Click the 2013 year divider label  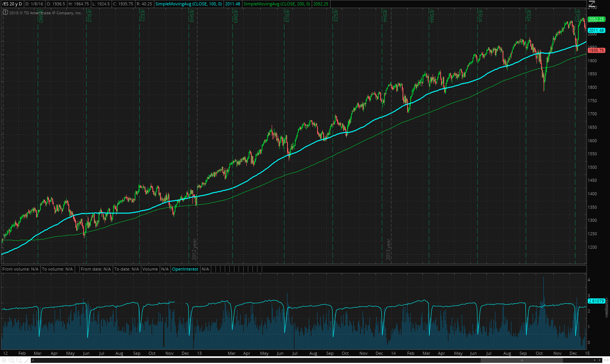pos(388,249)
